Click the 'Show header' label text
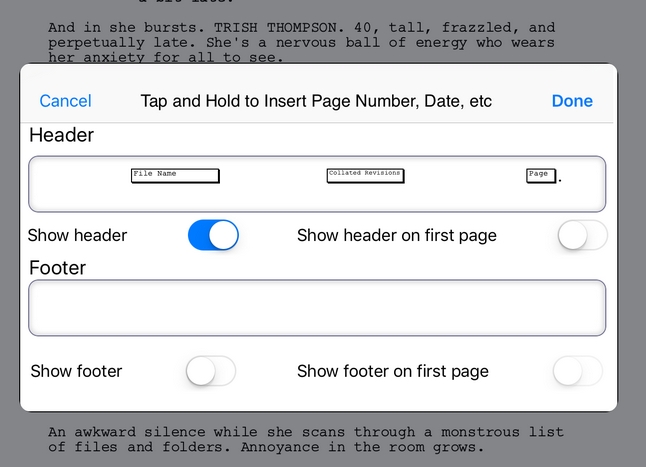 click(x=77, y=235)
